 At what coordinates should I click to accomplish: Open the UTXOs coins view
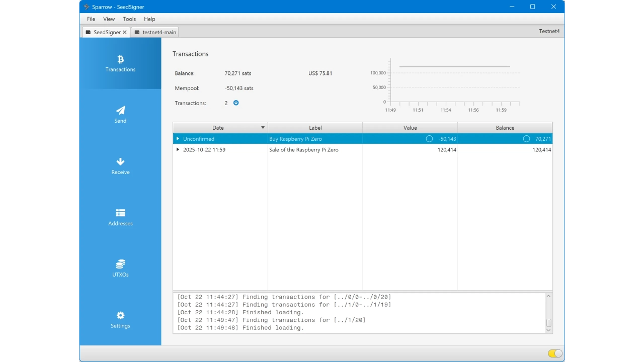(x=120, y=268)
